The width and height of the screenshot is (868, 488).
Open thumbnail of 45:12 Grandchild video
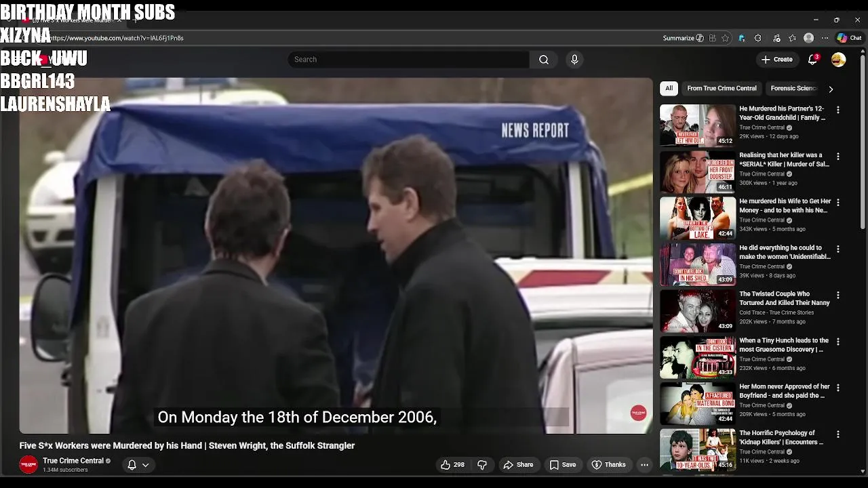(698, 125)
